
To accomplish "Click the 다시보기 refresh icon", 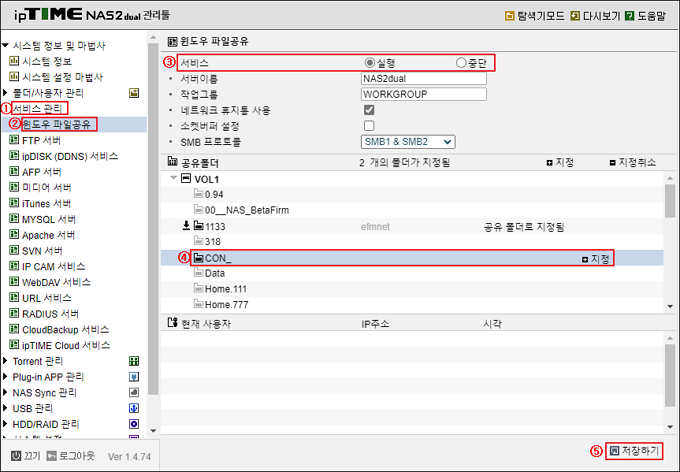I will click(x=575, y=16).
